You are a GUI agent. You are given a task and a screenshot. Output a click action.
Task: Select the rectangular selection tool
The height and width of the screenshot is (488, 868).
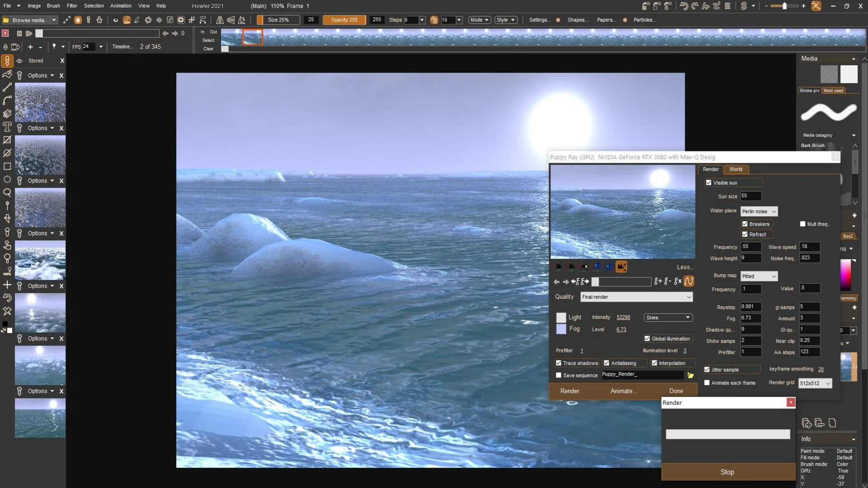(x=7, y=166)
